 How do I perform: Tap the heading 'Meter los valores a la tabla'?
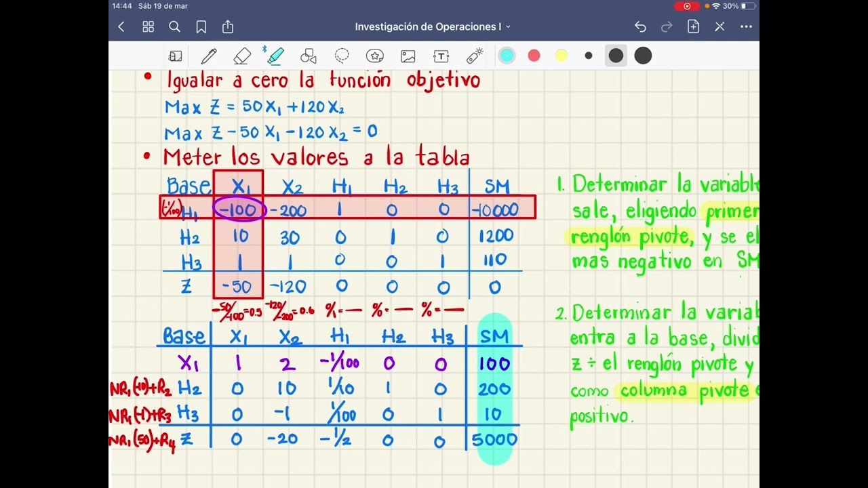click(x=316, y=157)
